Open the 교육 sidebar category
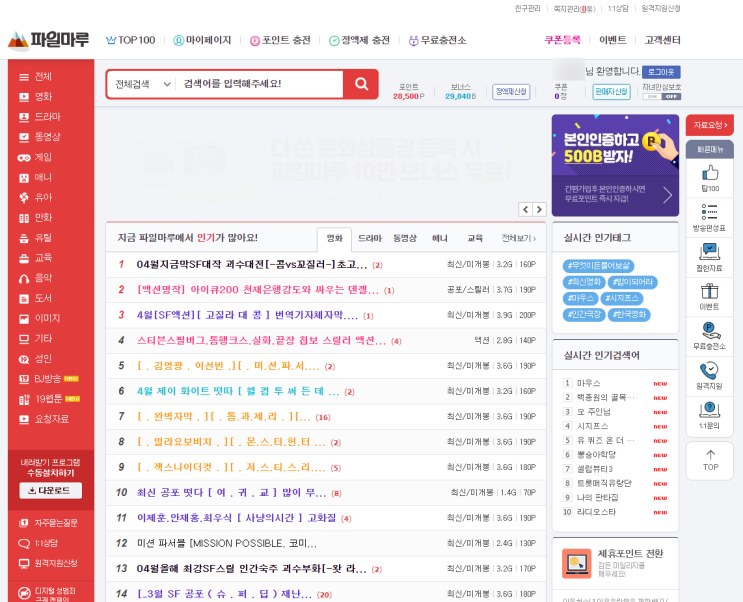Viewport: 743px width, 602px height. tap(35, 258)
